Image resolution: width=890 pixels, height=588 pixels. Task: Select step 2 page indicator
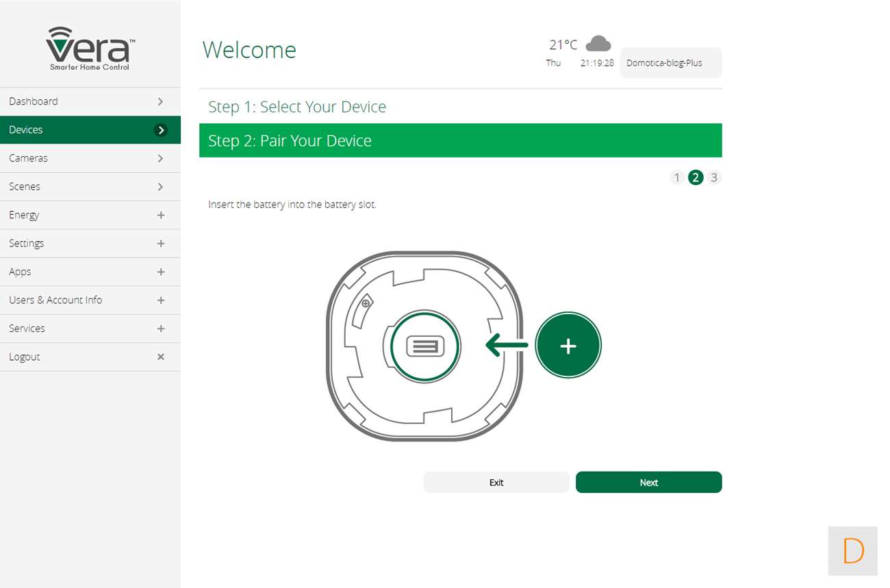696,178
